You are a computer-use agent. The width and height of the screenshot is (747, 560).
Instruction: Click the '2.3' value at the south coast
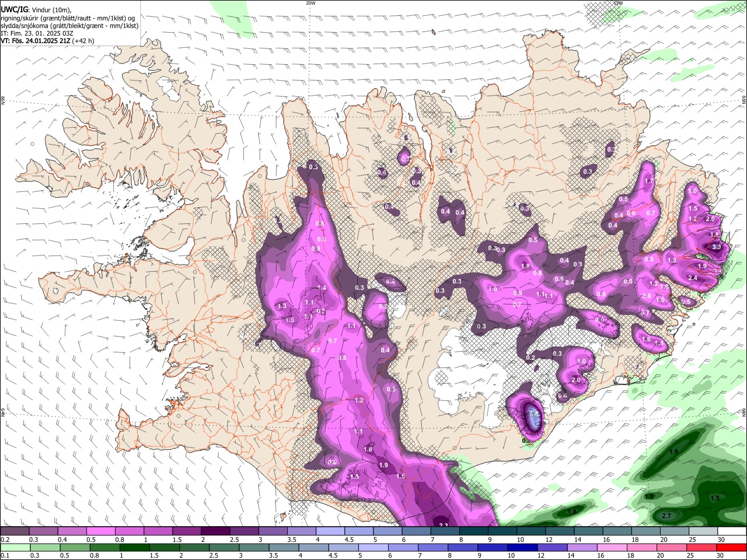click(x=443, y=526)
